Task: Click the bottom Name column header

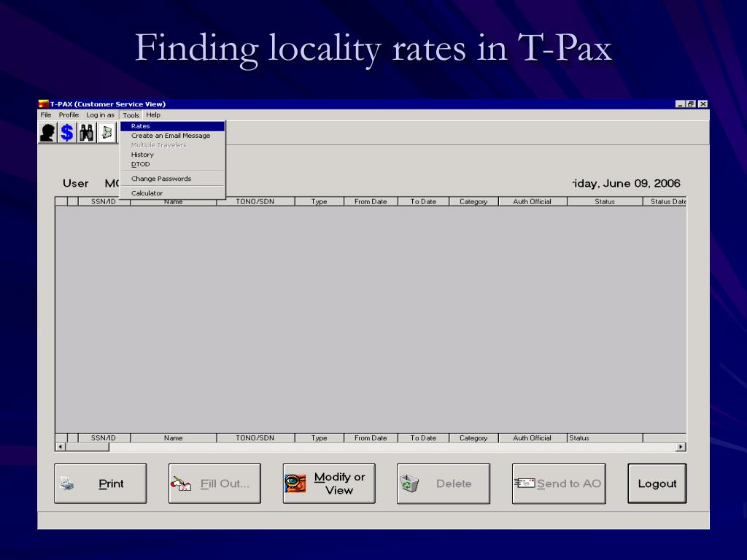Action: point(174,437)
